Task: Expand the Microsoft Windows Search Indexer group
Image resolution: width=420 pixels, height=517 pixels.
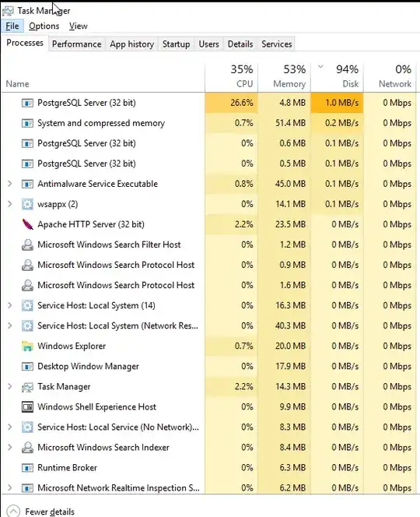Action: click(x=10, y=447)
